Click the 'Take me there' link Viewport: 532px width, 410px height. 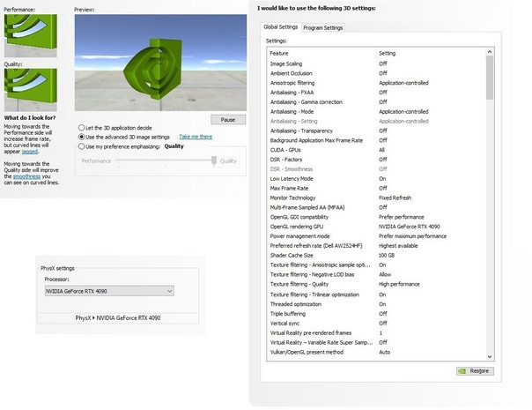point(196,137)
